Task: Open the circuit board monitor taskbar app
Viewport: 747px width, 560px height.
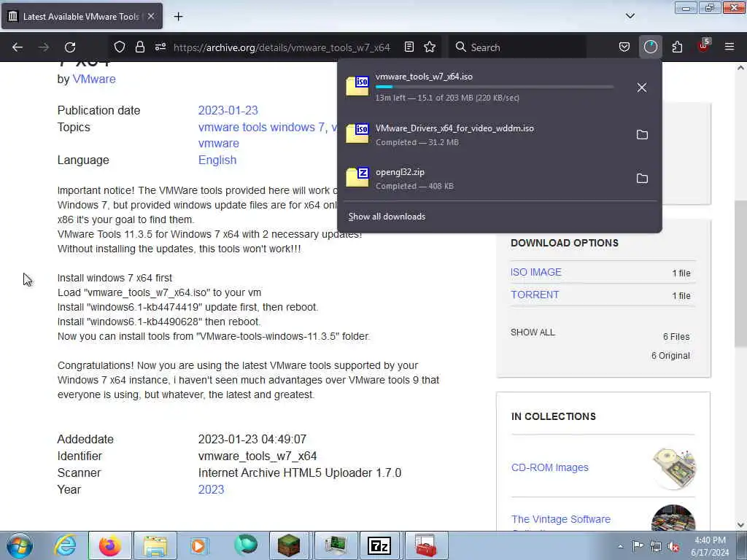Action: [336, 545]
